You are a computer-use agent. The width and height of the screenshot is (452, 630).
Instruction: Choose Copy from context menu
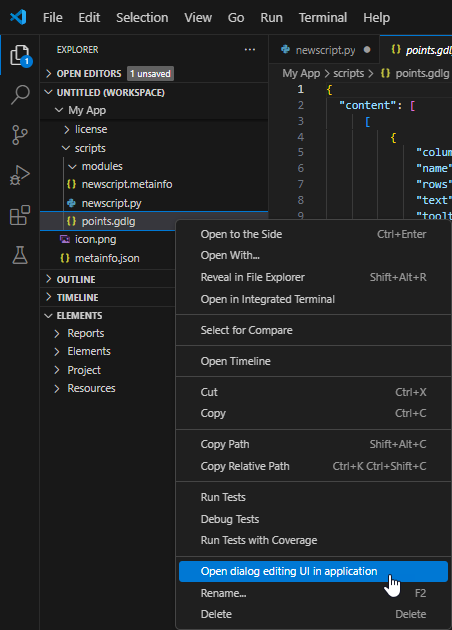(x=313, y=413)
